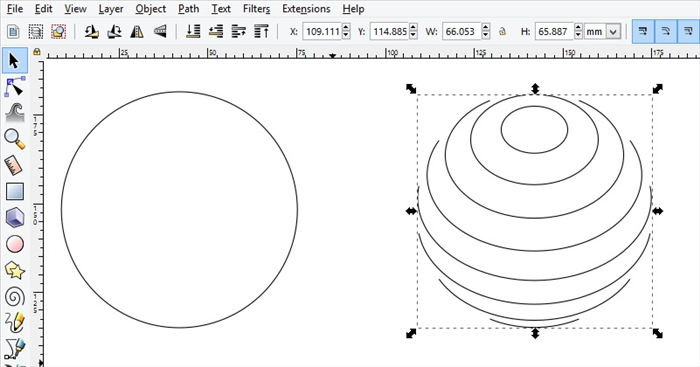The width and height of the screenshot is (700, 367).
Task: Toggle scale stroke width option
Action: tap(643, 32)
